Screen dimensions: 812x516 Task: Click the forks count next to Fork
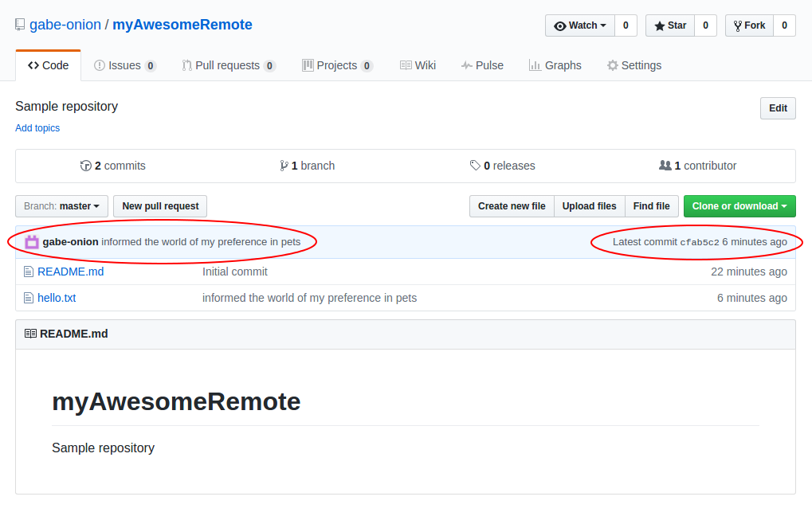[785, 25]
